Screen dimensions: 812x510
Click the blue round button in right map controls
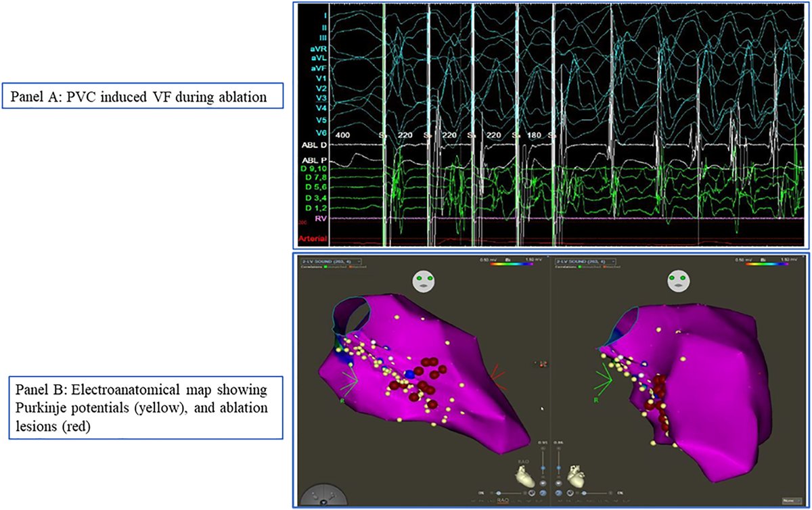tap(558, 493)
